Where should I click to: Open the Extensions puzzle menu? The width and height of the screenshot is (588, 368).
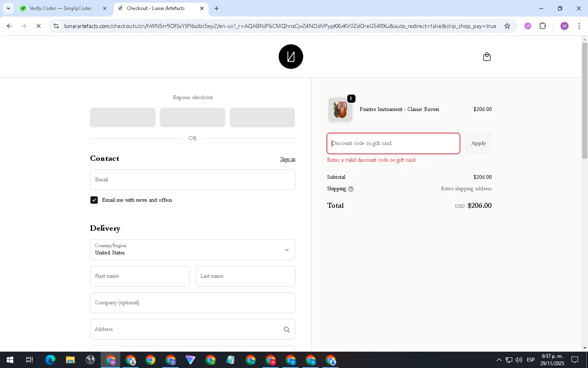pyautogui.click(x=543, y=26)
